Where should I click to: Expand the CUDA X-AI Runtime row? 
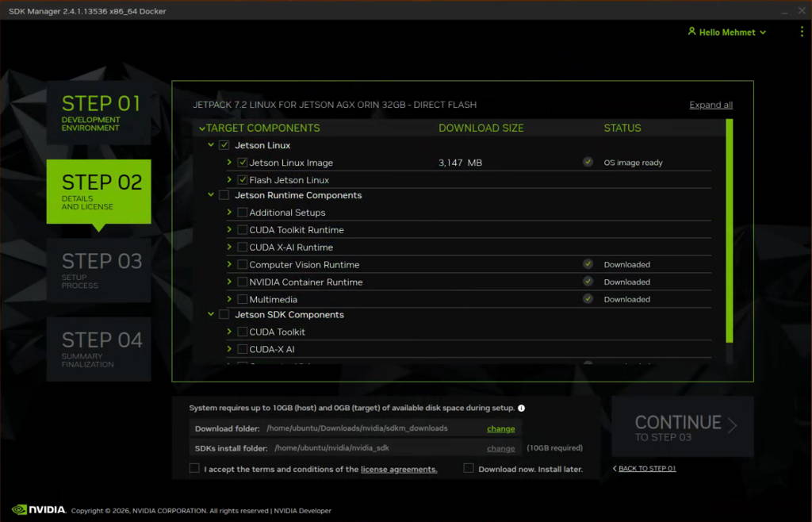point(229,247)
